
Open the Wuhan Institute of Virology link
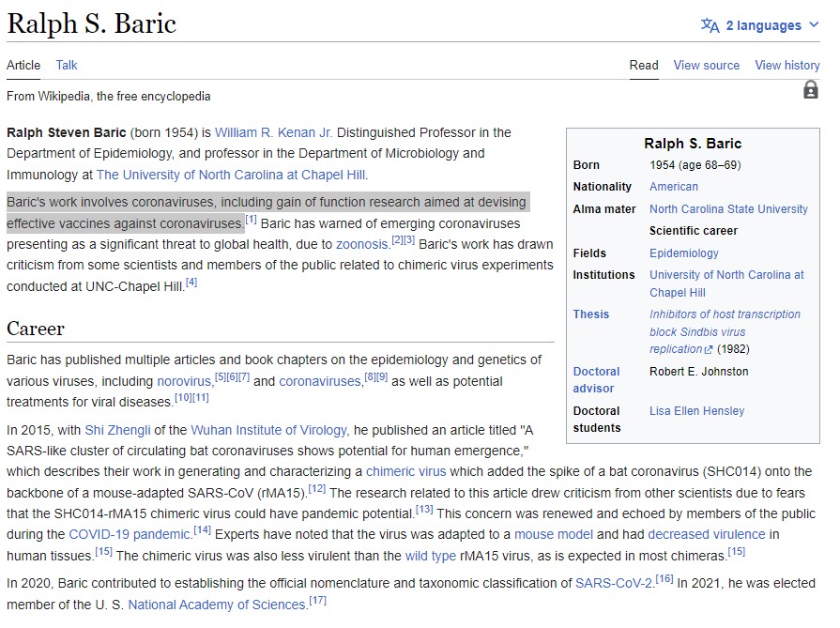click(x=268, y=430)
